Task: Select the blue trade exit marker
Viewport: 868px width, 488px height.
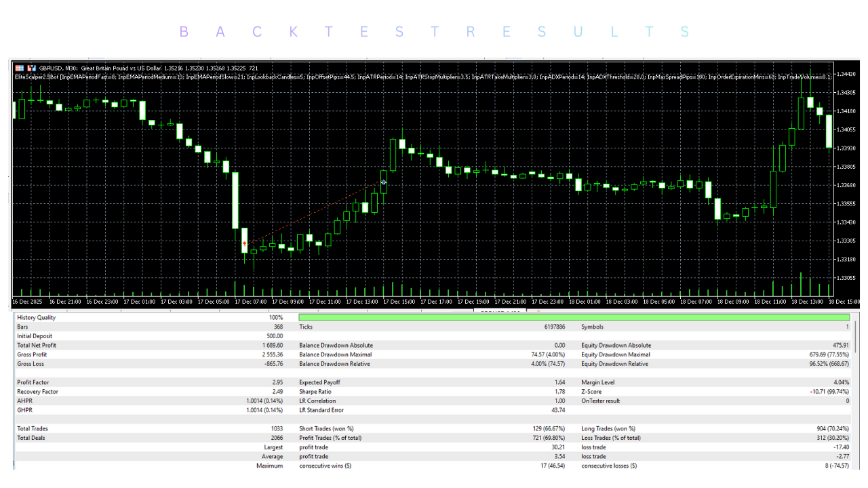Action: point(384,182)
